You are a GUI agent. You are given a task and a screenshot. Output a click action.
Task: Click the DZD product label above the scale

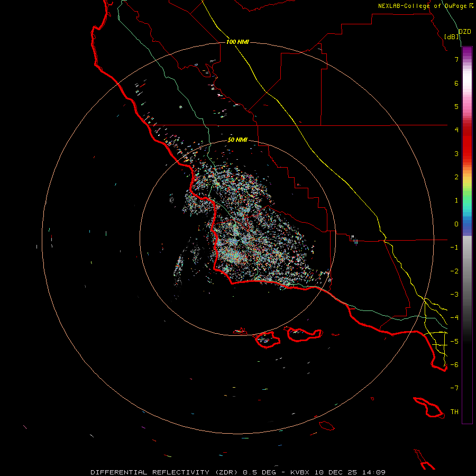click(465, 32)
